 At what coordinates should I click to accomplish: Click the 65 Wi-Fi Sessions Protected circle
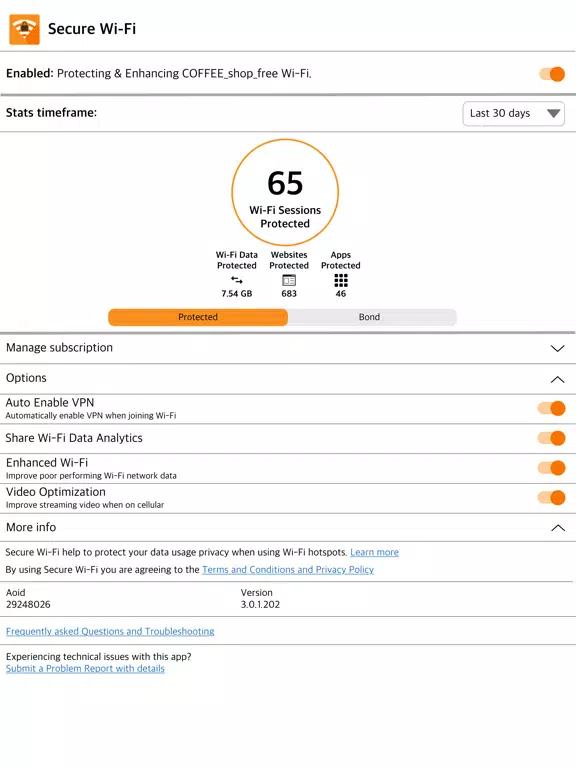(x=285, y=192)
